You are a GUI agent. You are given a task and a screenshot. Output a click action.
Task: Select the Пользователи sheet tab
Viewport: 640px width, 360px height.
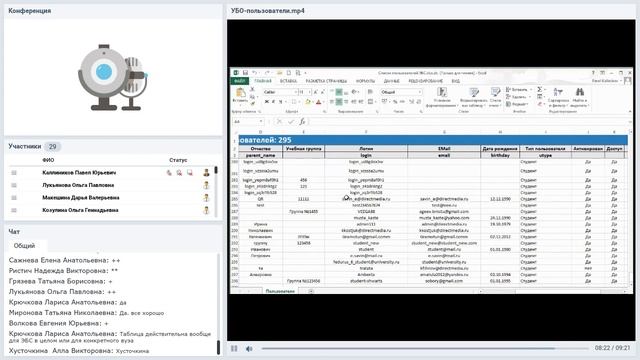[x=280, y=291]
